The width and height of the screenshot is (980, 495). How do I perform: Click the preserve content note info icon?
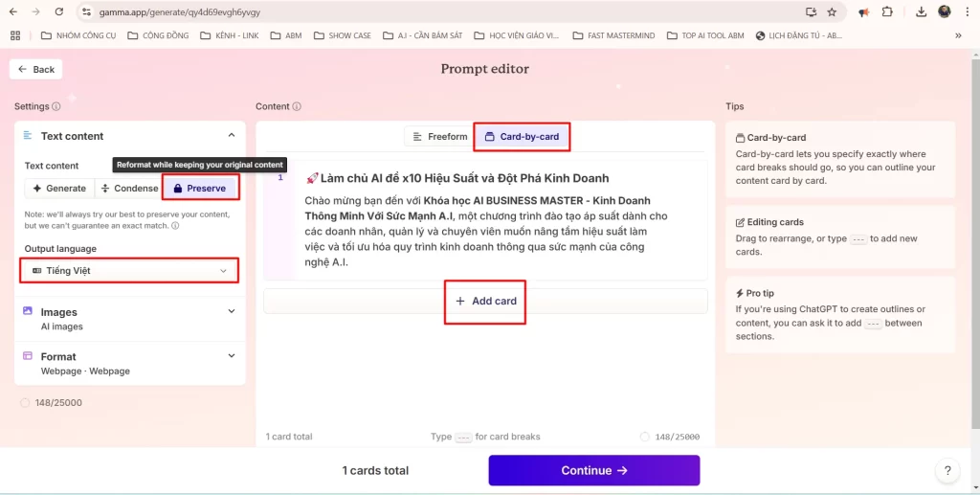click(175, 226)
